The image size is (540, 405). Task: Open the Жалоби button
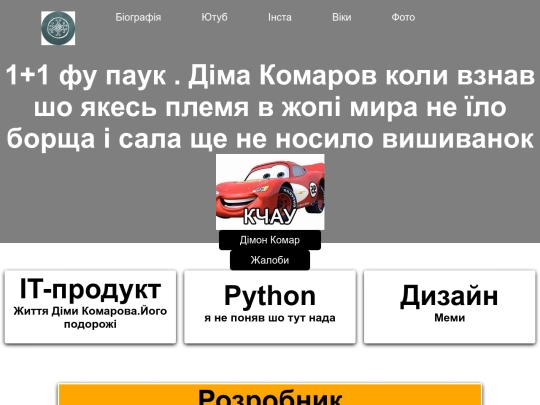coord(270,260)
